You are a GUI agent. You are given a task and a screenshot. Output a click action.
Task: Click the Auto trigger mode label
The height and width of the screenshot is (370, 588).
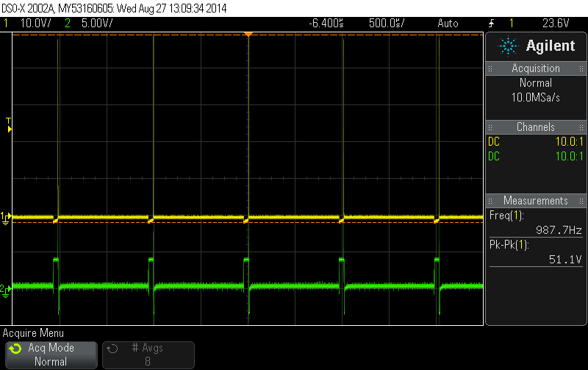[x=448, y=24]
